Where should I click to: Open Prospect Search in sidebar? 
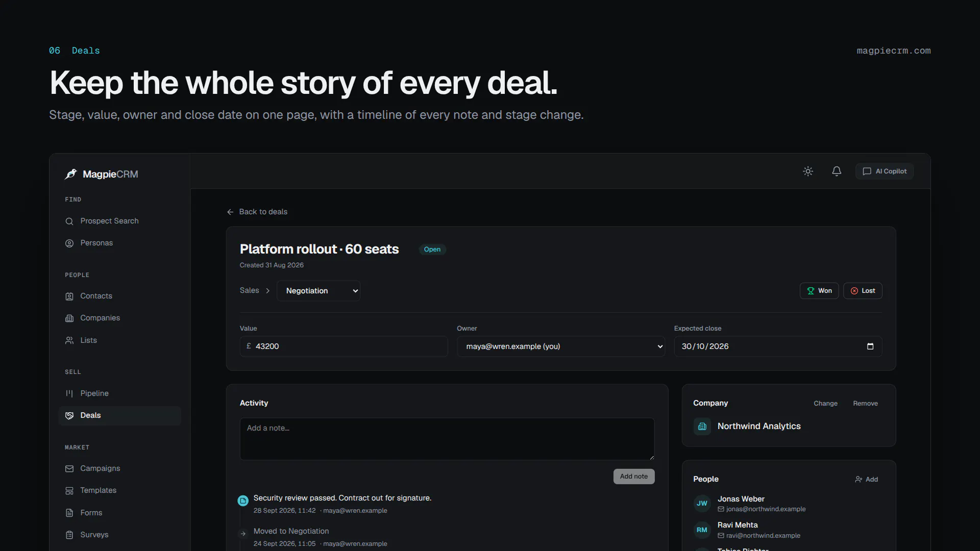click(x=119, y=221)
